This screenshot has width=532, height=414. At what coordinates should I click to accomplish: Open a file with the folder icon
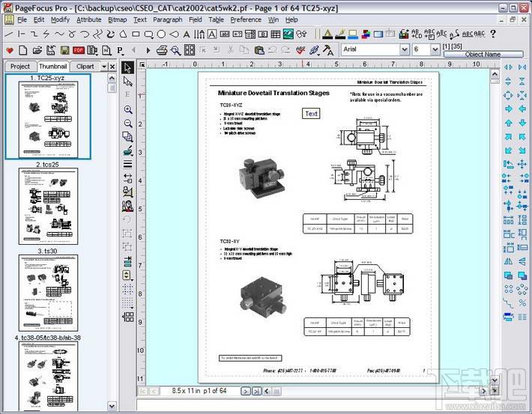37,50
